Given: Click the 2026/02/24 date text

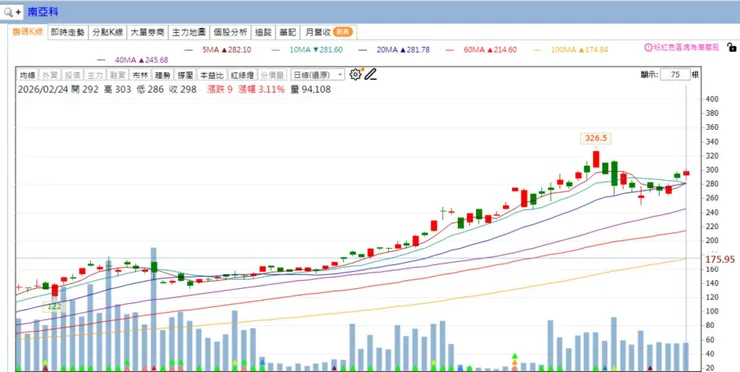Looking at the screenshot, I should 42,89.
